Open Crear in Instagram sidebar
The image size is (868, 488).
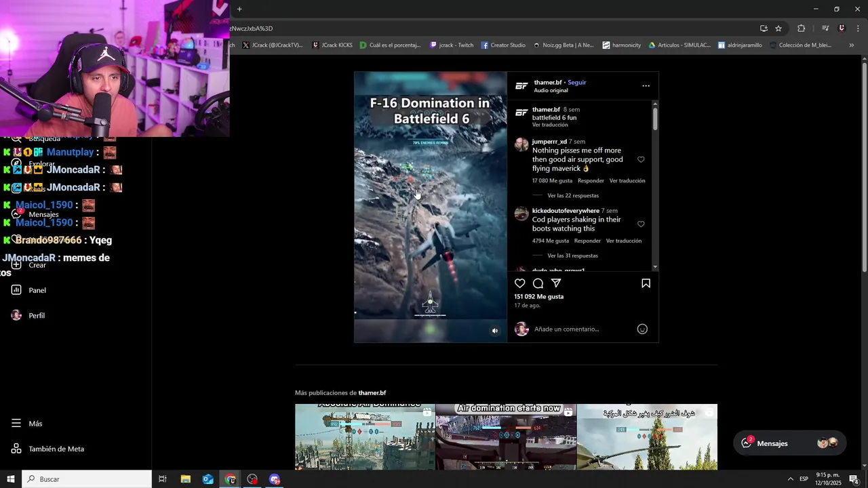pos(29,265)
